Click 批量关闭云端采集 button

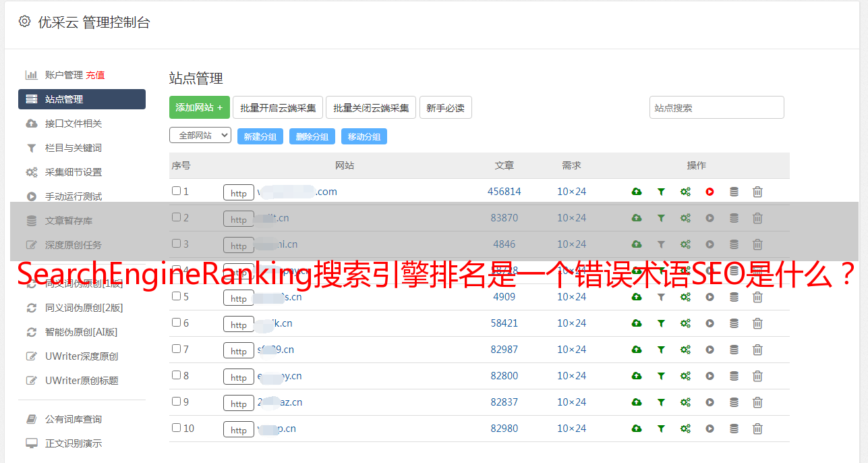click(x=371, y=107)
